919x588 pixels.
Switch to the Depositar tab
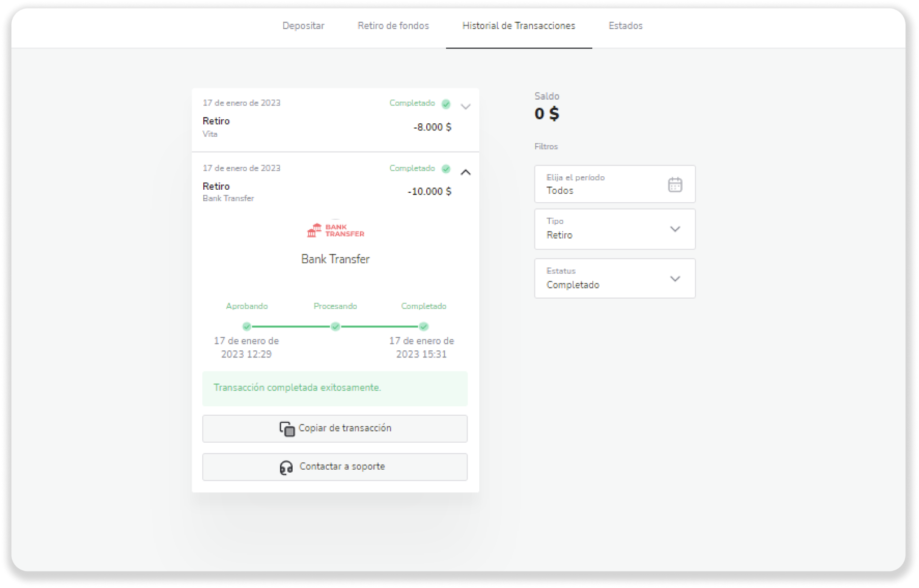tap(303, 26)
